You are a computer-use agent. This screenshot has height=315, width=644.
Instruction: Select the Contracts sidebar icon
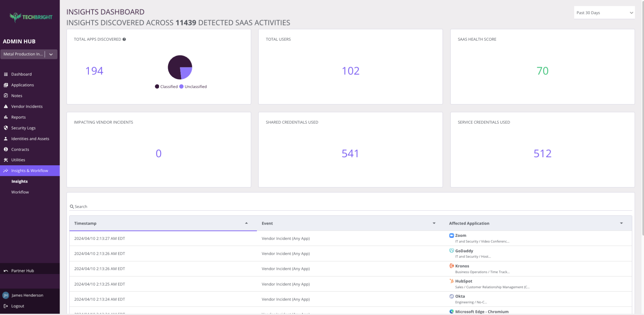[x=6, y=149]
